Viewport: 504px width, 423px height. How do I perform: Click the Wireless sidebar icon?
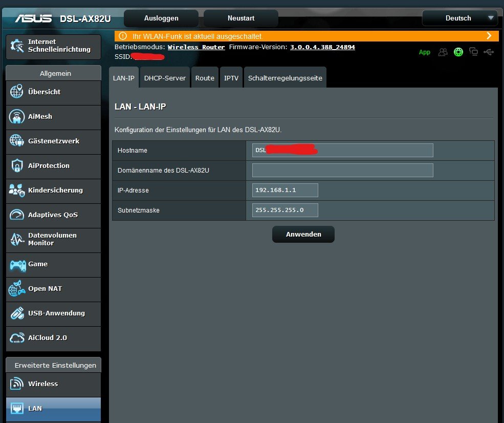17,384
